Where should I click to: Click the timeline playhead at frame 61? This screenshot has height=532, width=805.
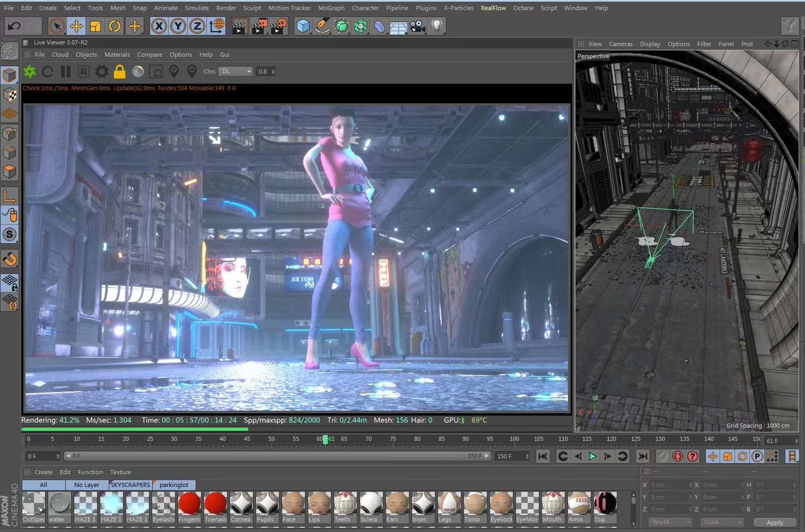click(x=325, y=439)
